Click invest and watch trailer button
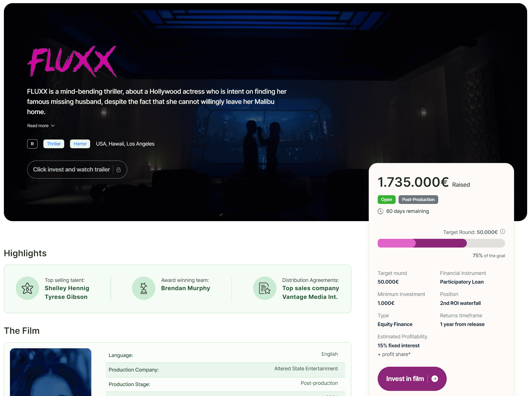This screenshot has height=396, width=532. (71, 170)
